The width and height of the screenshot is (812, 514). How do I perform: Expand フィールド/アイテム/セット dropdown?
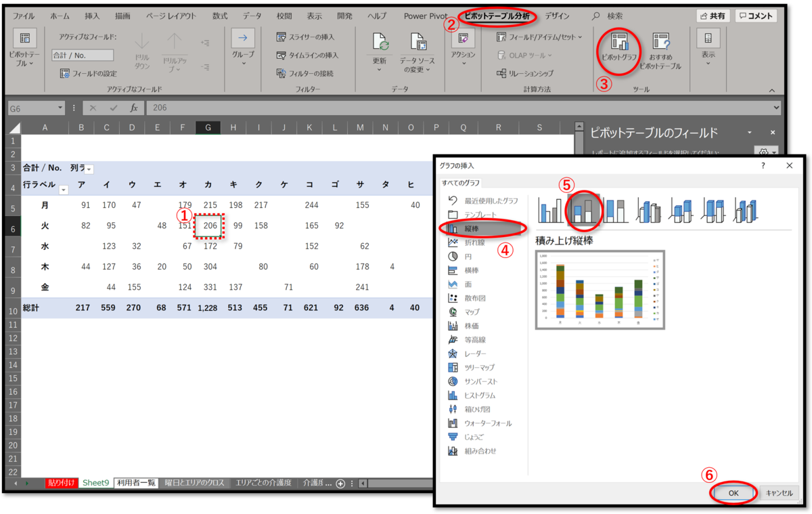[539, 37]
